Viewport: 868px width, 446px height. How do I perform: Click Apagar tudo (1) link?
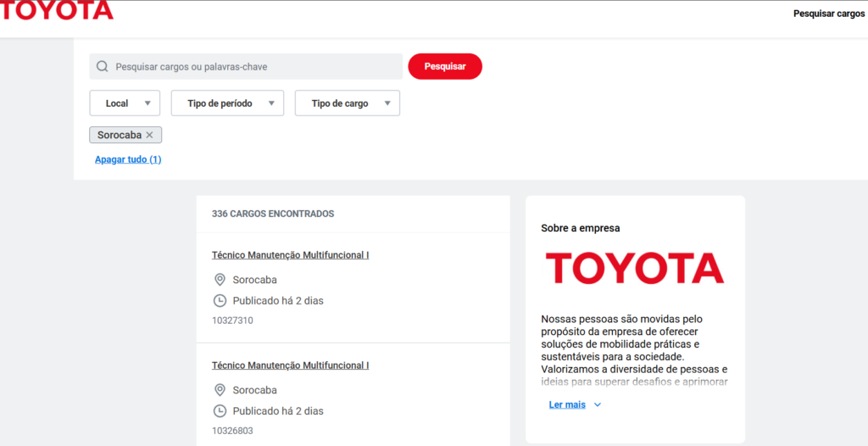(x=128, y=159)
